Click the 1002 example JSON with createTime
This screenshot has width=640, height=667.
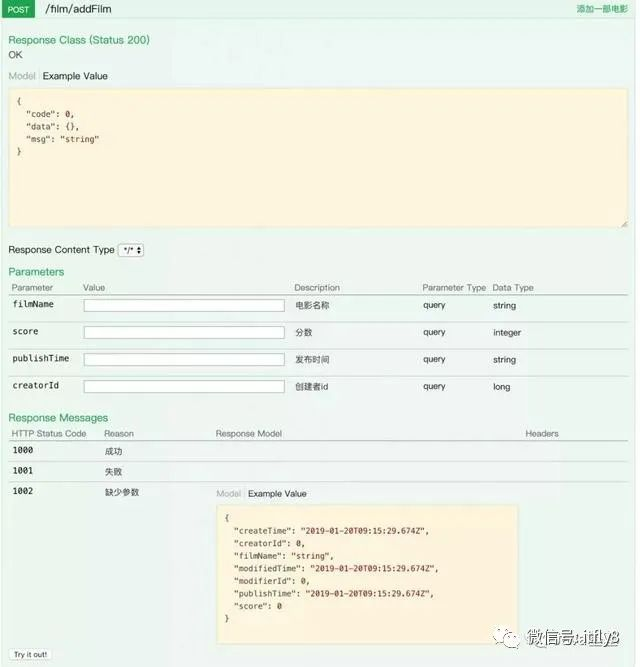coord(367,574)
